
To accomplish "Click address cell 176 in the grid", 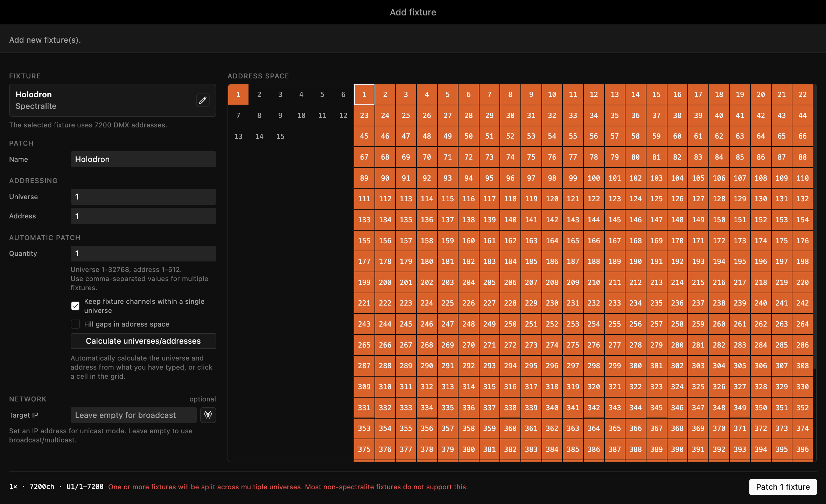I will pyautogui.click(x=803, y=241).
